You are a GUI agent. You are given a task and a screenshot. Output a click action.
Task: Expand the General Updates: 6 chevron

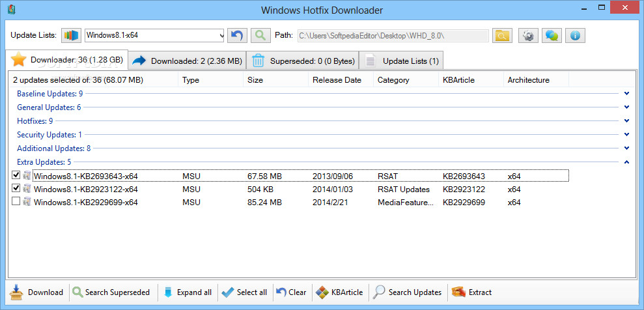pyautogui.click(x=626, y=107)
